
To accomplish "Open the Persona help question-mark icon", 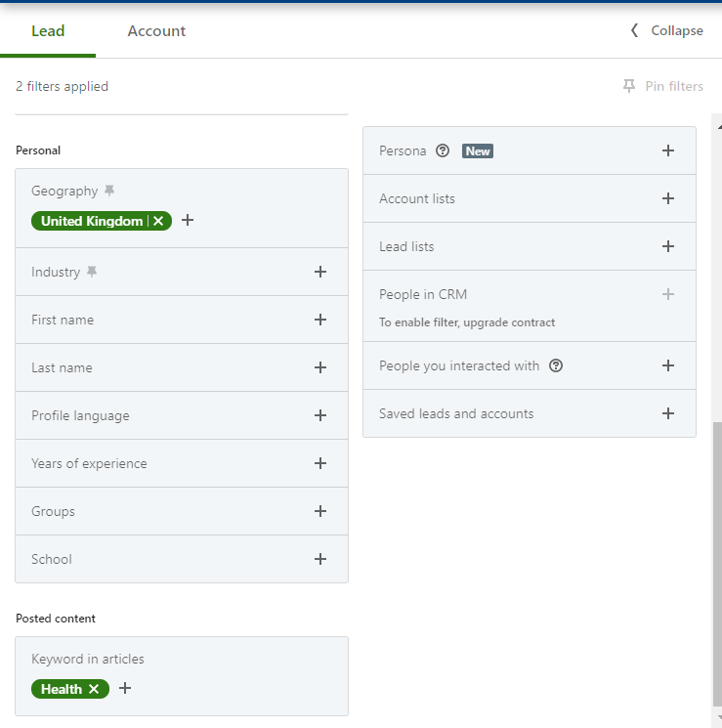I will coord(443,150).
